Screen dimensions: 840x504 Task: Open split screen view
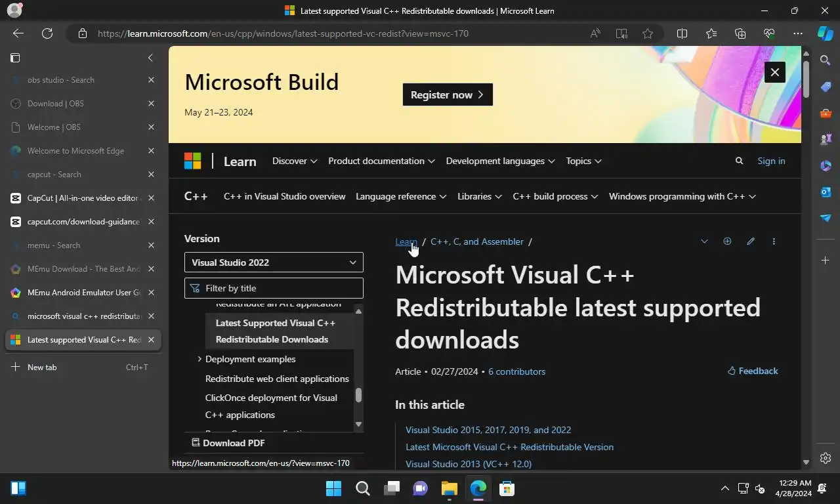(682, 33)
